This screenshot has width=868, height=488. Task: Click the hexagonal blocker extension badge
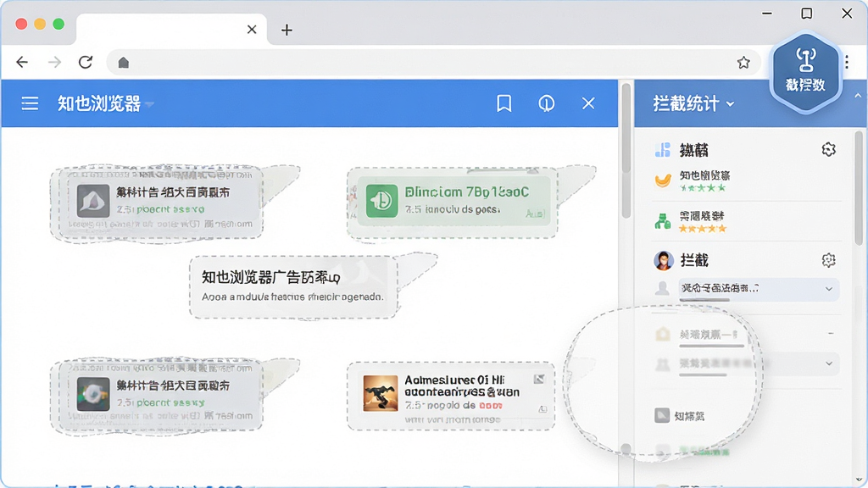point(805,73)
